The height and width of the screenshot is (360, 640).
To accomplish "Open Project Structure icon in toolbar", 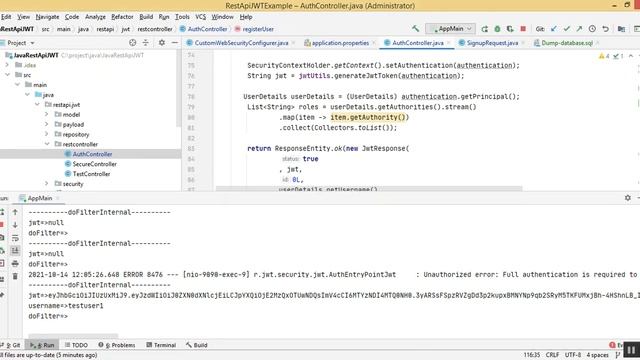I will point(621,29).
